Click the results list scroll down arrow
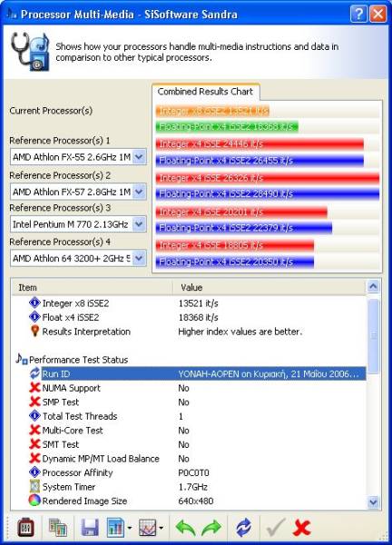The height and width of the screenshot is (545, 392). point(373,502)
